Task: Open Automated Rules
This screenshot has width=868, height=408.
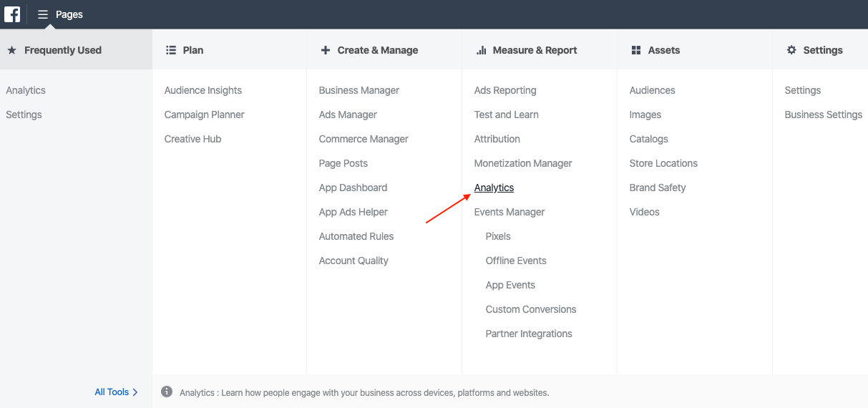Action: click(x=356, y=236)
